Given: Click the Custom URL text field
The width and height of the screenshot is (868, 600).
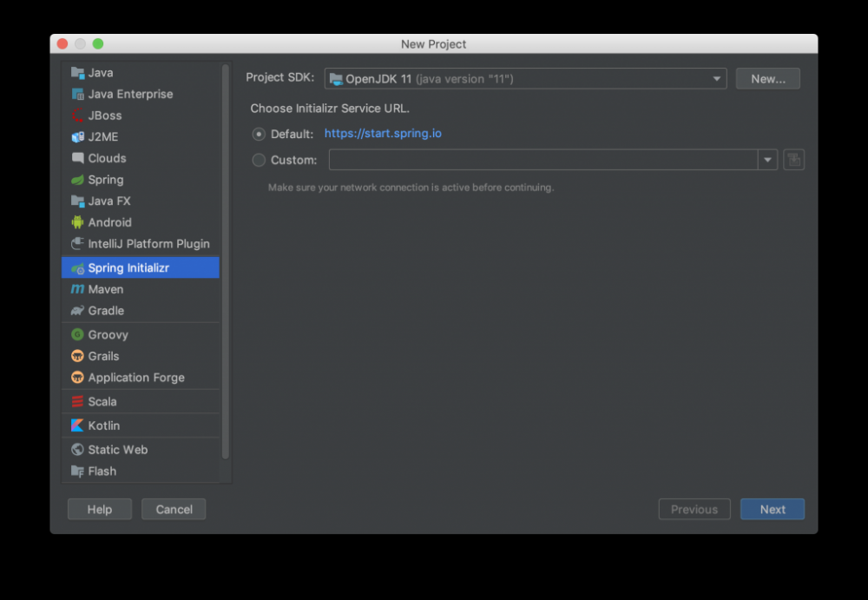Looking at the screenshot, I should (542, 160).
